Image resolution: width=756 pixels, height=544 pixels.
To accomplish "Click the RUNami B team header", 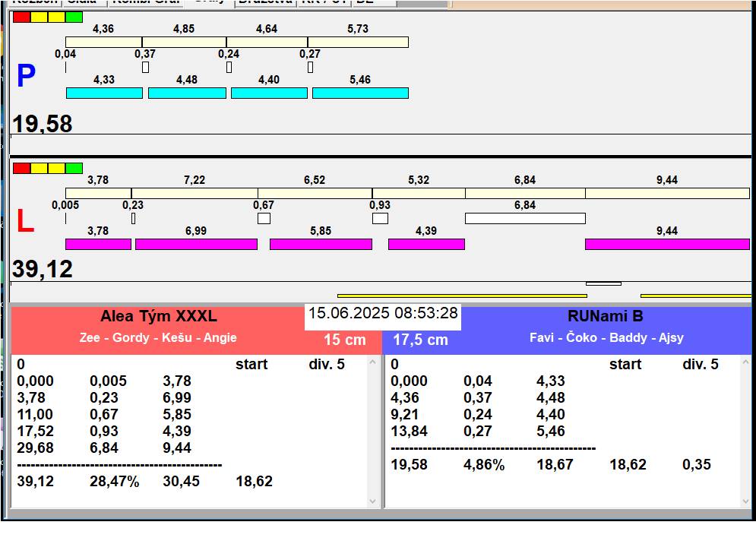I will 605,317.
